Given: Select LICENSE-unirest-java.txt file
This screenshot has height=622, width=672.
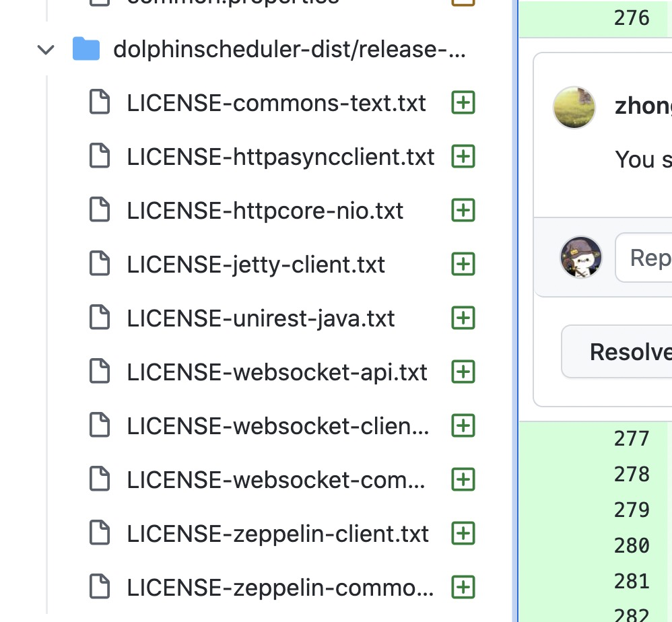Looking at the screenshot, I should (x=261, y=318).
